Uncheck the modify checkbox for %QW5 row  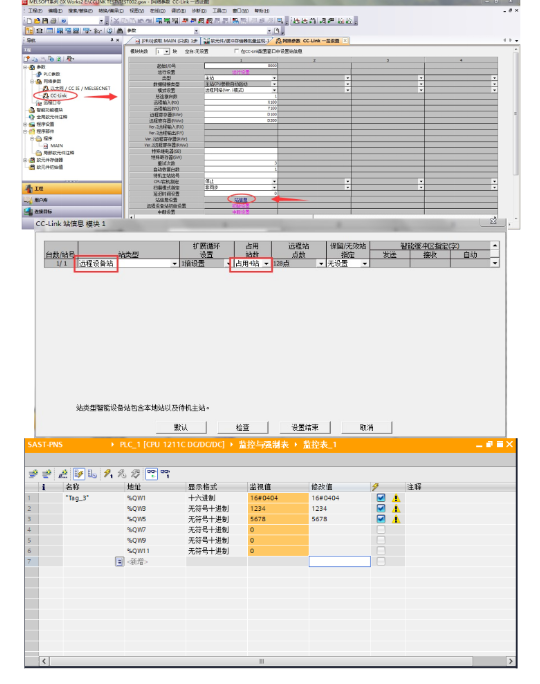coord(381,519)
